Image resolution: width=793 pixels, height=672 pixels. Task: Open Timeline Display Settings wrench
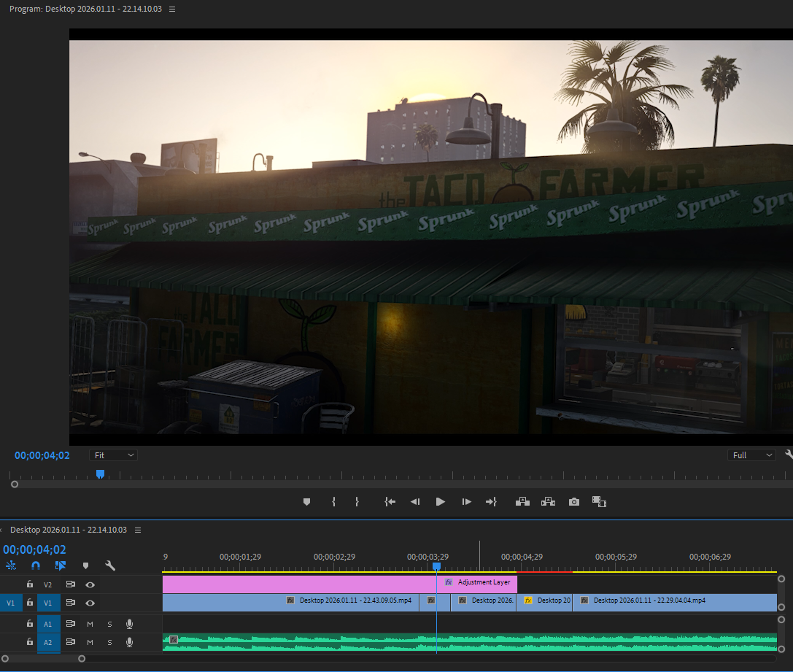[109, 565]
